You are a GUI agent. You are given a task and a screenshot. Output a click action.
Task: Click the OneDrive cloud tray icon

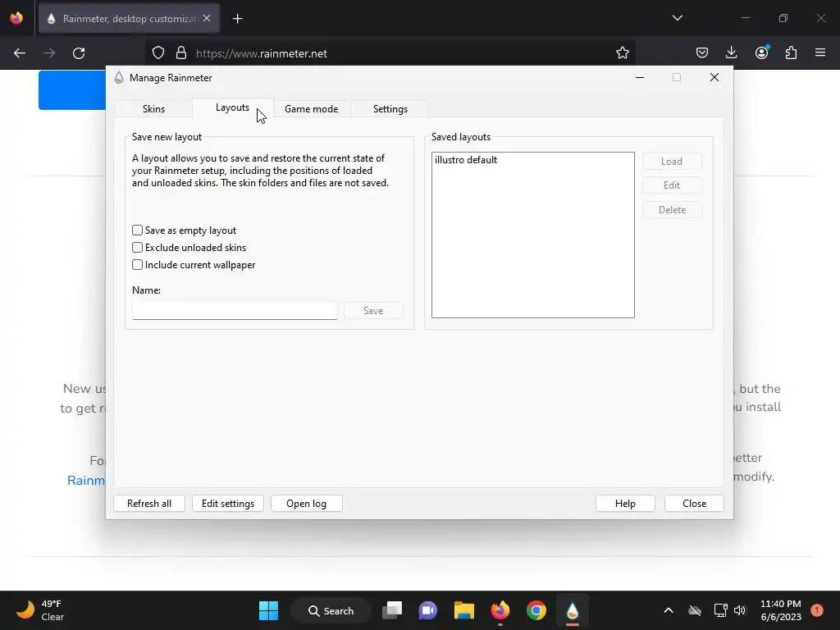pos(695,610)
